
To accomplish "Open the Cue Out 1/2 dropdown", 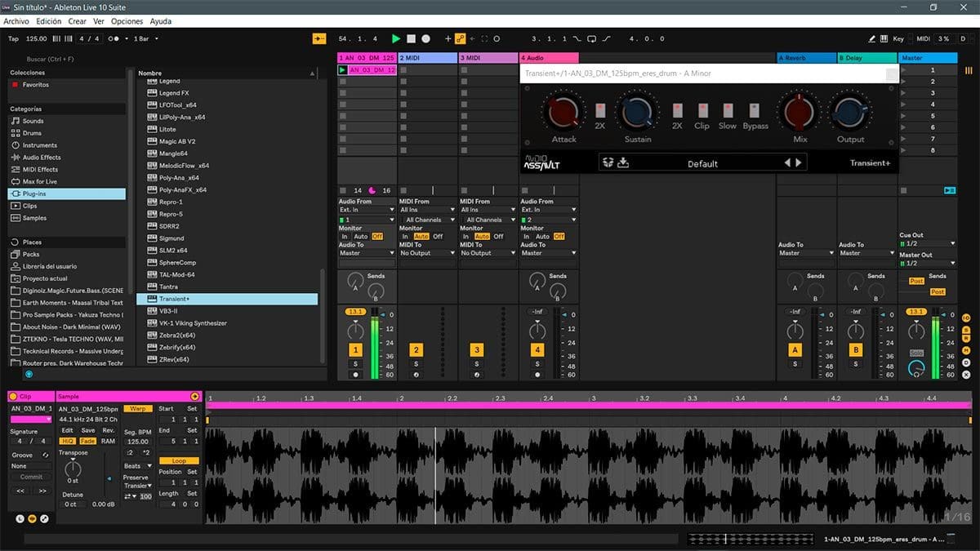I will click(x=928, y=243).
